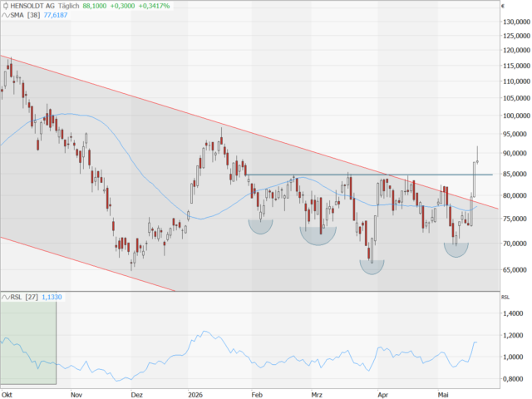The width and height of the screenshot is (532, 399).
Task: Click the semicircle low marker in May
Action: pos(456,250)
